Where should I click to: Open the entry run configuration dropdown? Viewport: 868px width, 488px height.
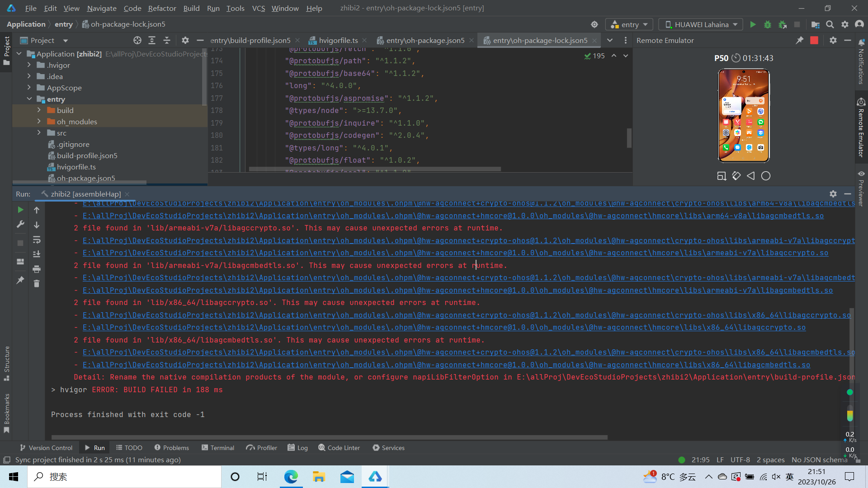(629, 24)
